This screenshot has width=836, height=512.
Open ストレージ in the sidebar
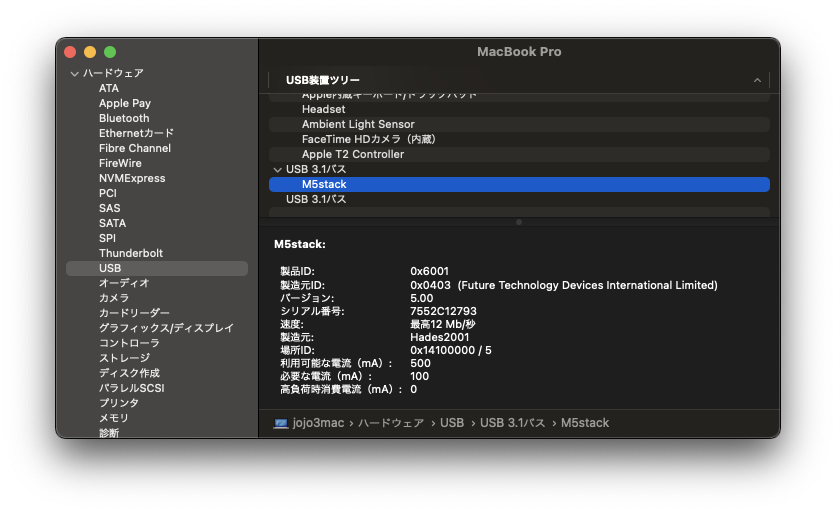(124, 358)
